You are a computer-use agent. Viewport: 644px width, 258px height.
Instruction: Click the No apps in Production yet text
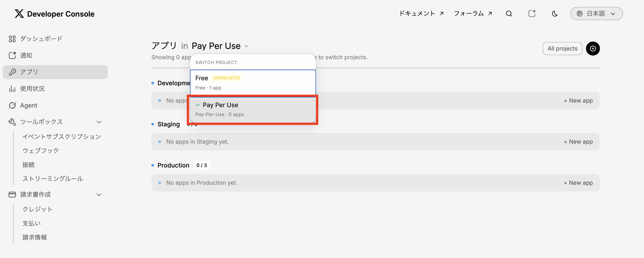click(x=202, y=183)
